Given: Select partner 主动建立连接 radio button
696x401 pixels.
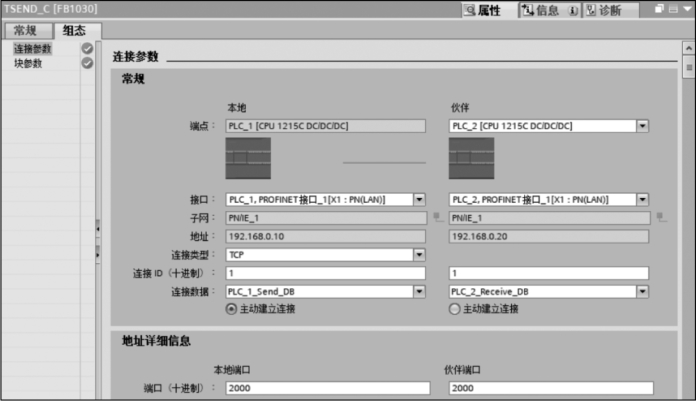Looking at the screenshot, I should coord(454,309).
